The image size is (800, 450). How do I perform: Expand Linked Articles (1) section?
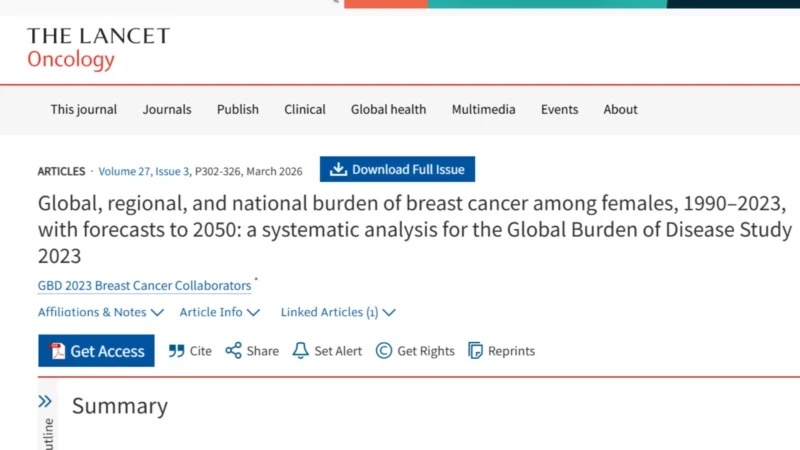point(338,312)
